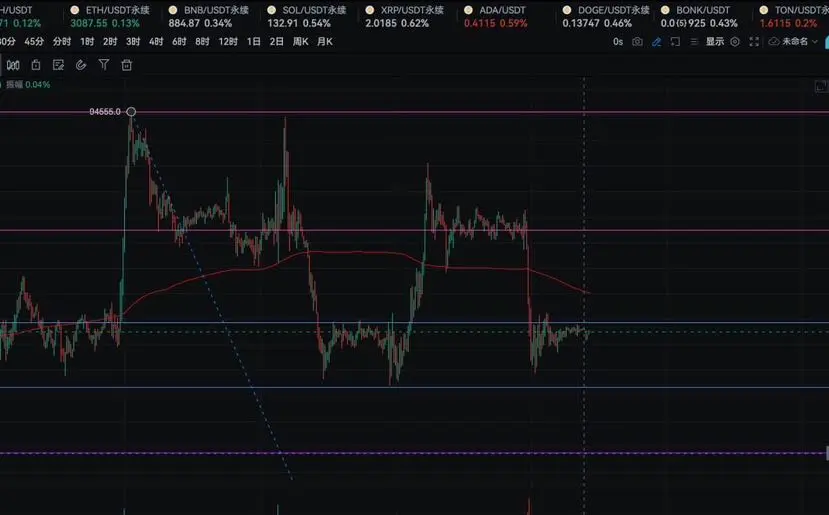
Task: Click the region selection square icon
Action: [675, 42]
